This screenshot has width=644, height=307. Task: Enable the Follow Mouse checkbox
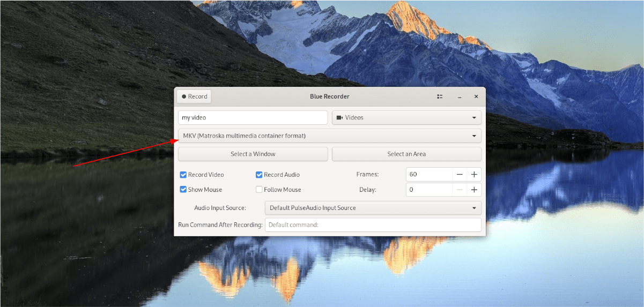[x=259, y=190]
